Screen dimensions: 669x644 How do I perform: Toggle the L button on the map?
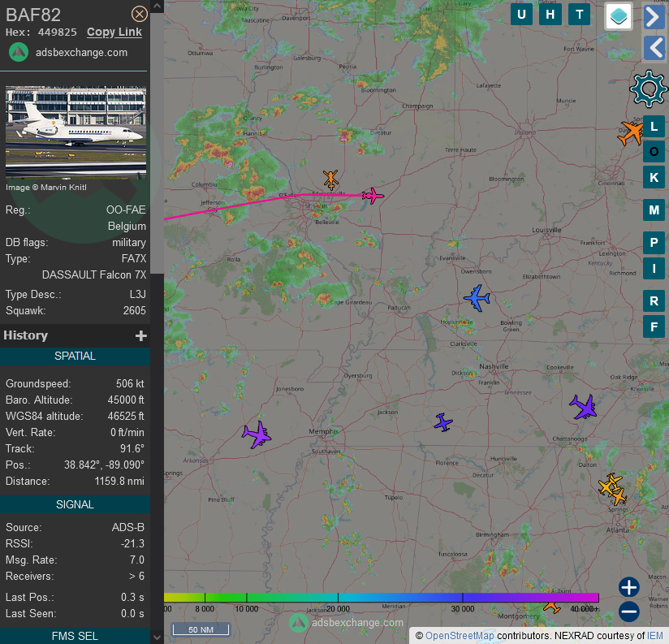654,127
